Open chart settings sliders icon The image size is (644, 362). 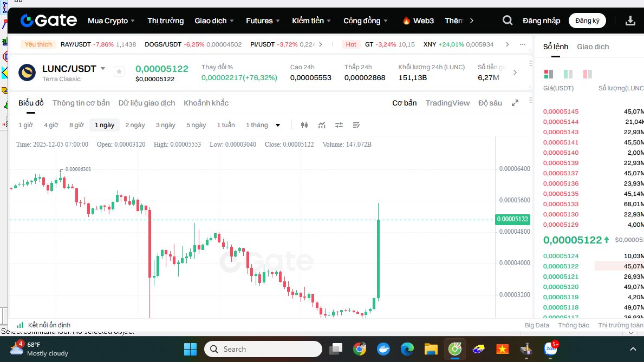point(339,125)
